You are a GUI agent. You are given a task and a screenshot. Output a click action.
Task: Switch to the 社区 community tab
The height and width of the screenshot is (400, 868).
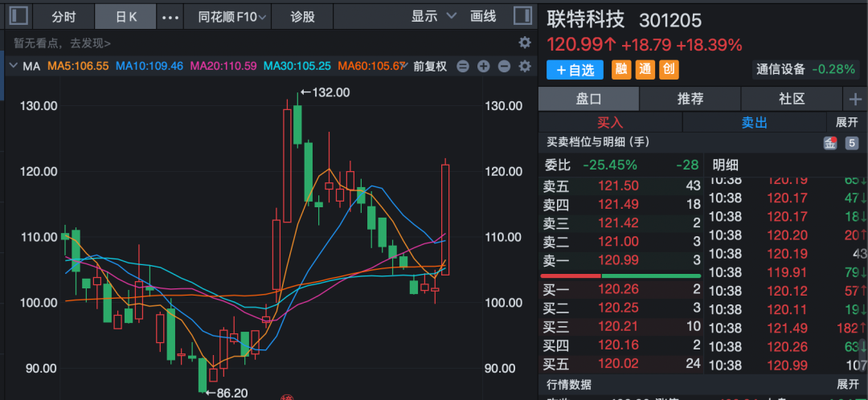[792, 99]
